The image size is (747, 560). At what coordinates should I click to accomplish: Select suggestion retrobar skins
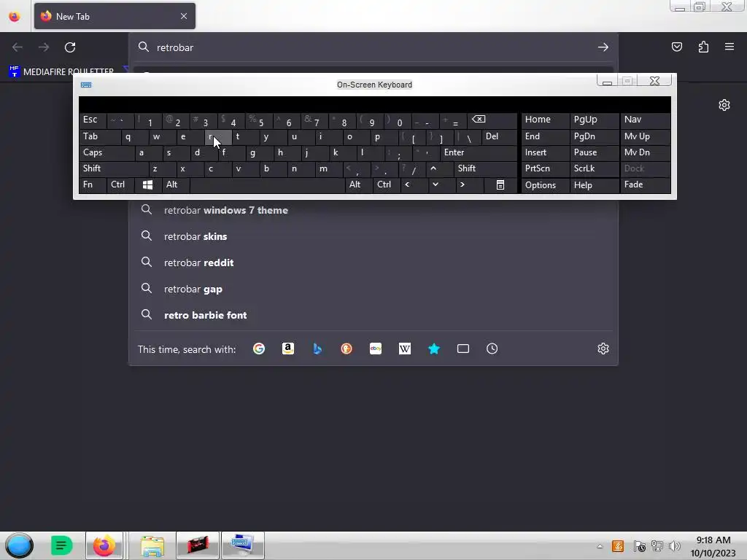(373, 236)
